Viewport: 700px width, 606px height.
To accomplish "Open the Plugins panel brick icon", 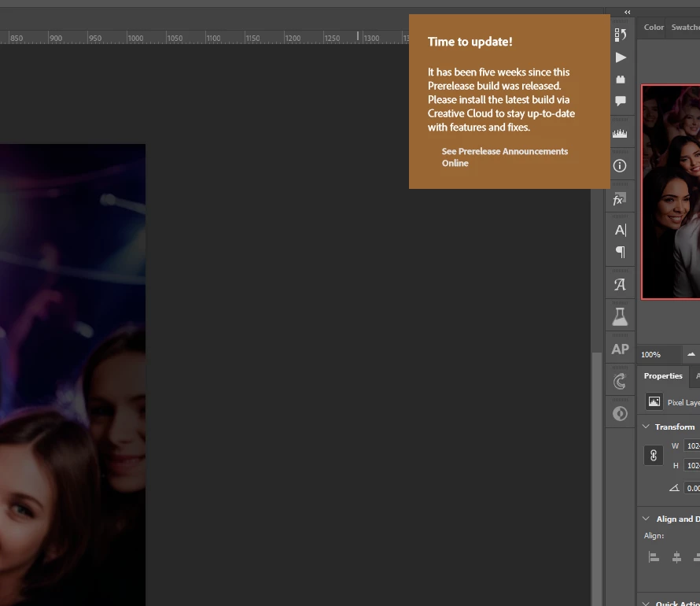I will point(620,79).
